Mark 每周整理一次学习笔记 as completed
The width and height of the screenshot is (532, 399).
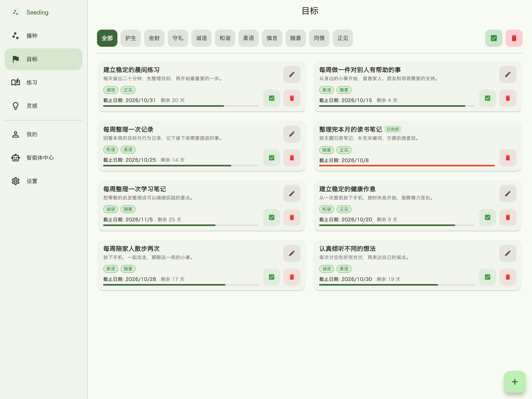click(271, 218)
